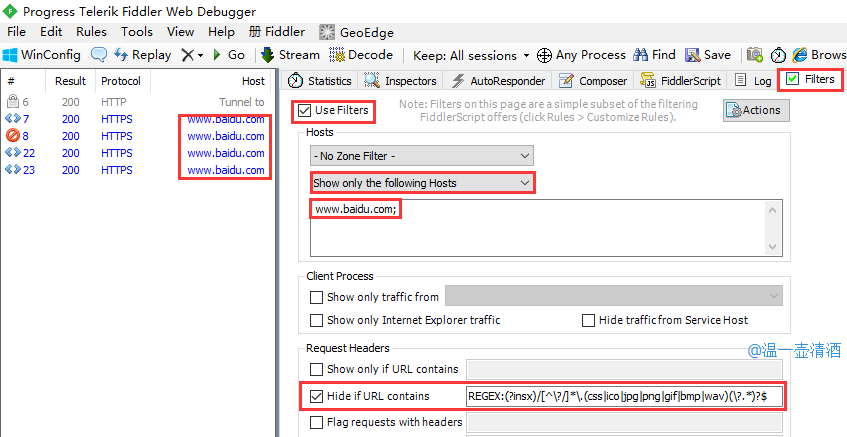Click the Go resume button
Screen dimensions: 847x437
pos(228,55)
